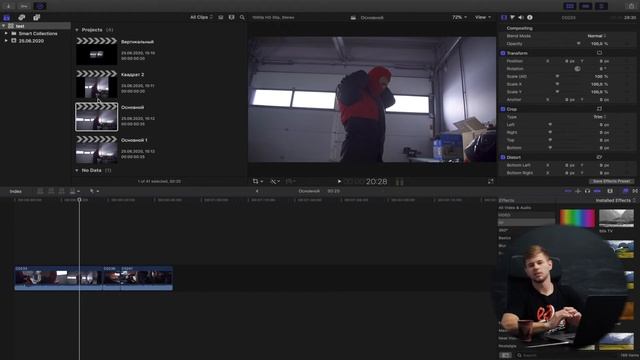Open the keyword editor key button
640x360 pixels.
click(24, 6)
